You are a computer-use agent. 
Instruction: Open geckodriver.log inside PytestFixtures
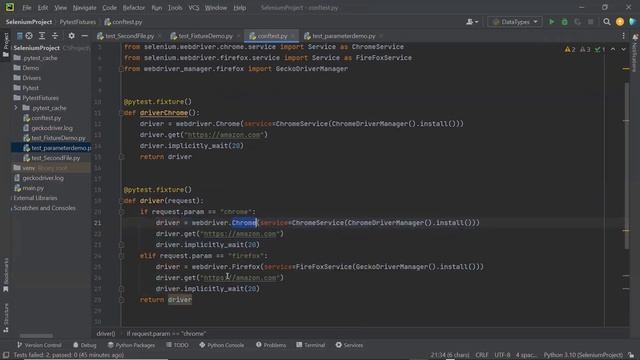(52, 128)
